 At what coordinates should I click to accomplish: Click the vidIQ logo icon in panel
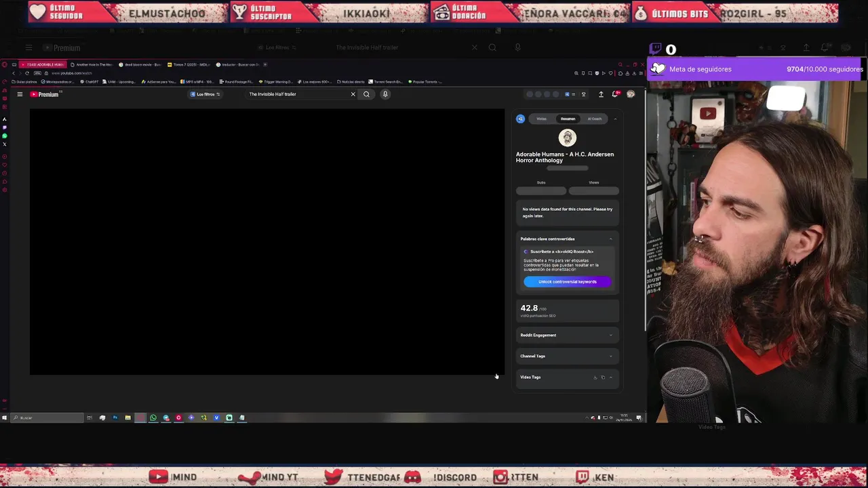(520, 119)
